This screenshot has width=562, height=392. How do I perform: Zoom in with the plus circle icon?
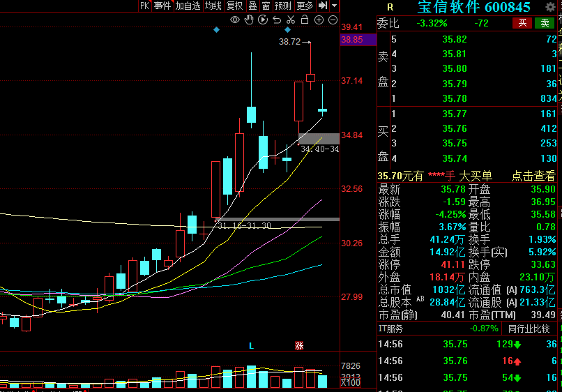click(319, 20)
